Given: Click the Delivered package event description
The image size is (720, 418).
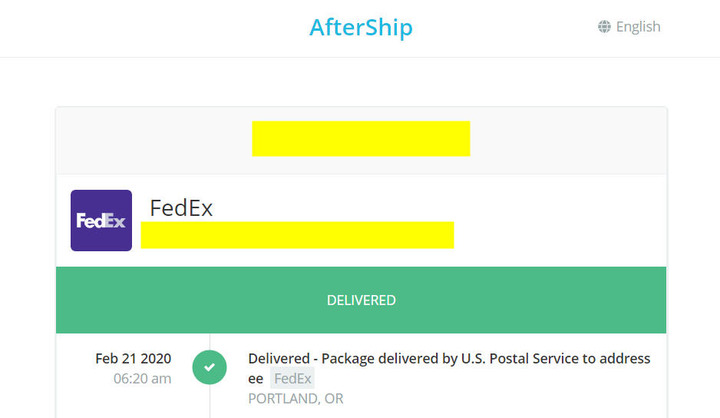Looking at the screenshot, I should [x=449, y=368].
